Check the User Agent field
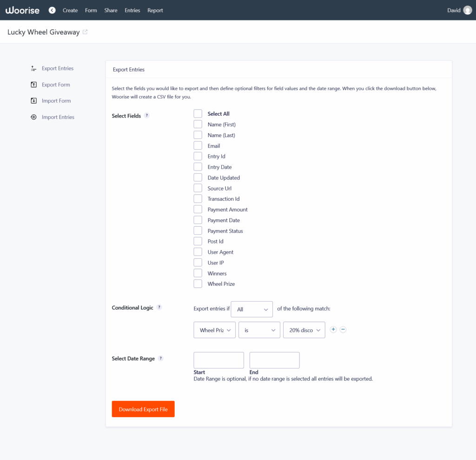 [198, 252]
